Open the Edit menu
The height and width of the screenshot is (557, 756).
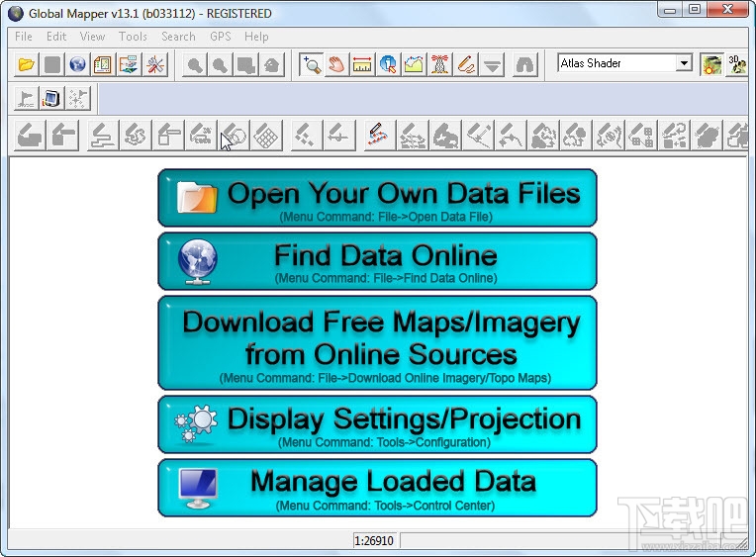pos(56,37)
